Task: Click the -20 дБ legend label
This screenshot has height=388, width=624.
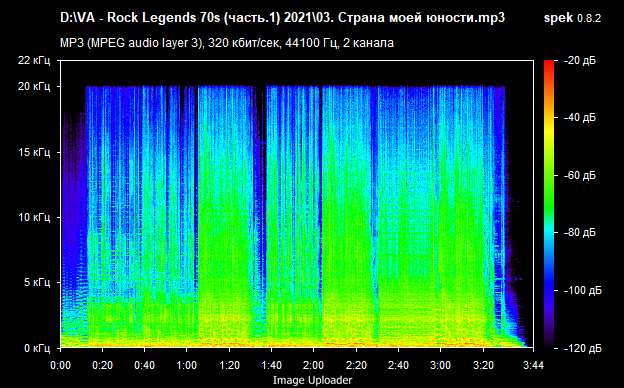Action: [x=580, y=60]
